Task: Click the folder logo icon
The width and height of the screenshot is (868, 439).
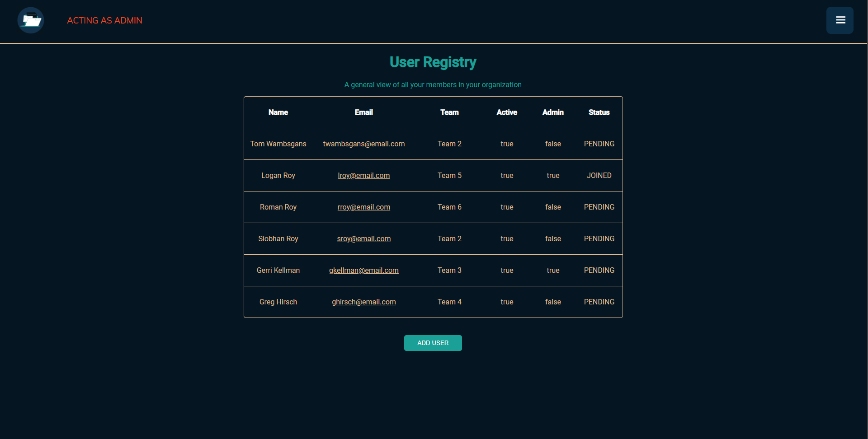Action: tap(31, 20)
